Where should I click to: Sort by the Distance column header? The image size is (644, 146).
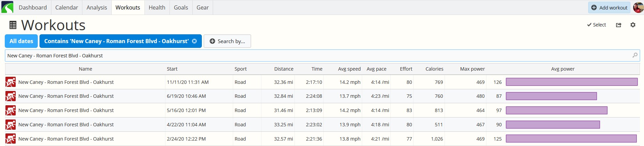(x=284, y=69)
